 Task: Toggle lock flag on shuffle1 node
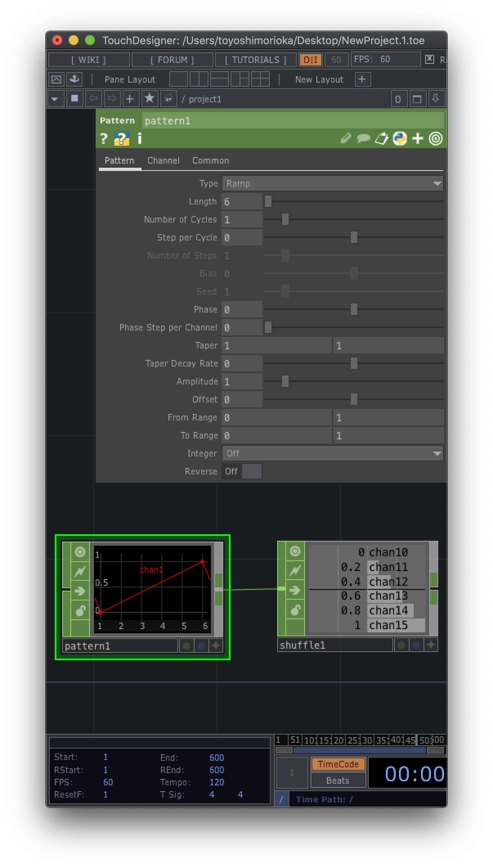(x=295, y=610)
